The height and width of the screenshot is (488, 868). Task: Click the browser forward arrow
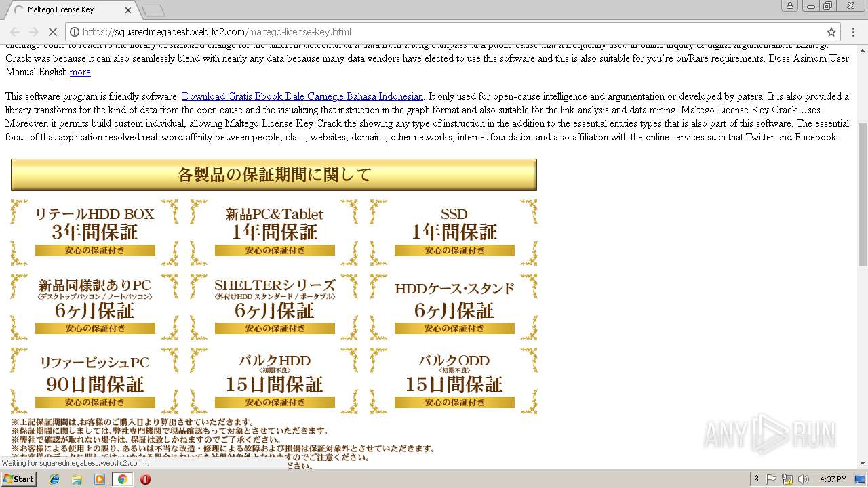coord(33,32)
